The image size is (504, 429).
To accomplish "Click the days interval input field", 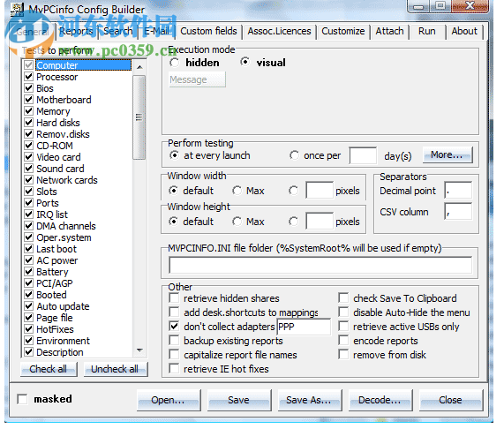I will (363, 155).
